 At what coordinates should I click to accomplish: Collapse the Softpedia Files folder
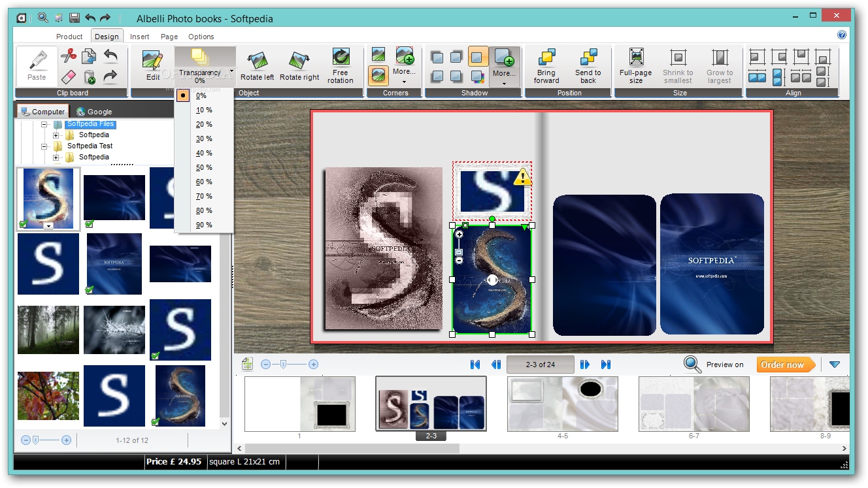coord(44,124)
